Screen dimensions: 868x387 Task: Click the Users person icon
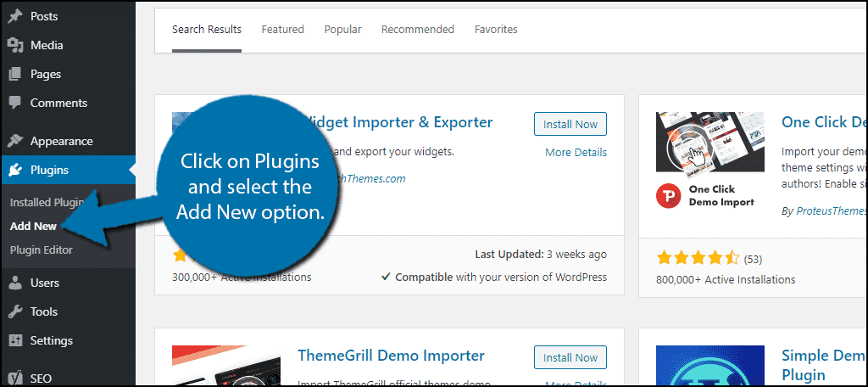coord(15,283)
